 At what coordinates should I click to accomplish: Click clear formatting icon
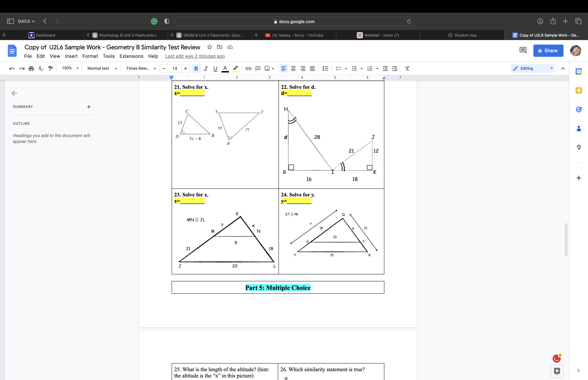(x=407, y=69)
